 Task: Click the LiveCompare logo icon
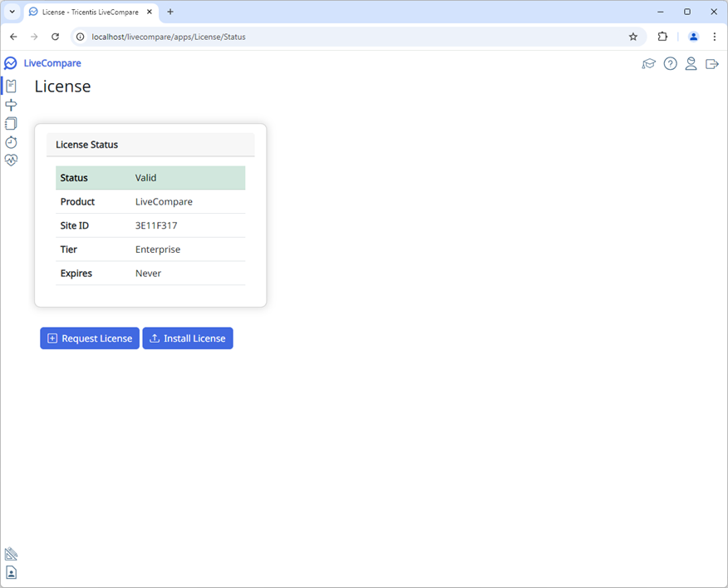[x=10, y=63]
